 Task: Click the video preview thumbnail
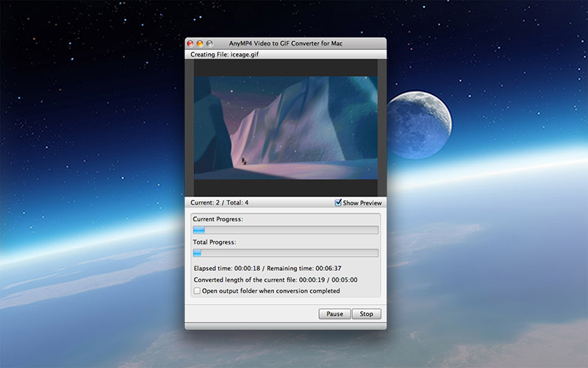tap(285, 127)
